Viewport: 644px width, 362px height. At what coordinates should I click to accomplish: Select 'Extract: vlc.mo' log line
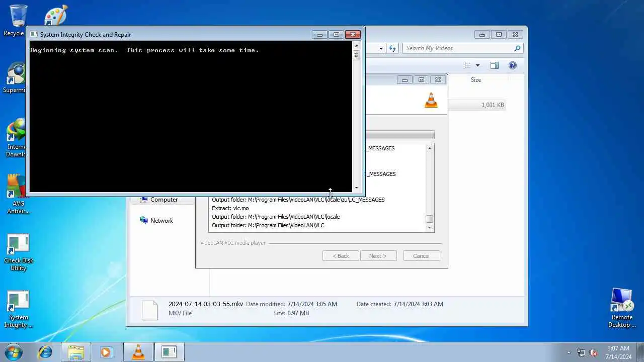(230, 208)
